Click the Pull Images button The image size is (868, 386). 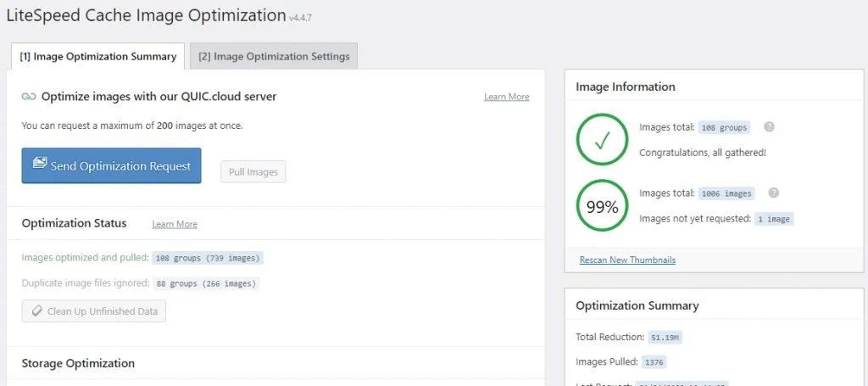point(253,171)
